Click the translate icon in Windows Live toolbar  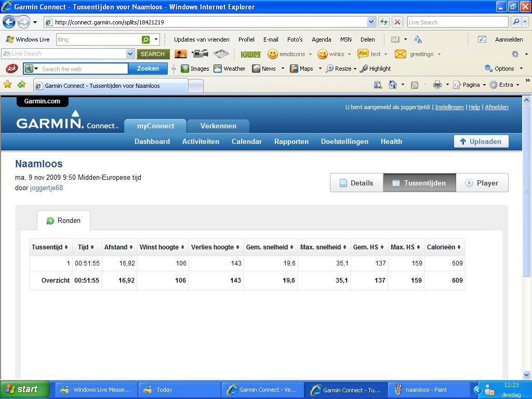(418, 39)
